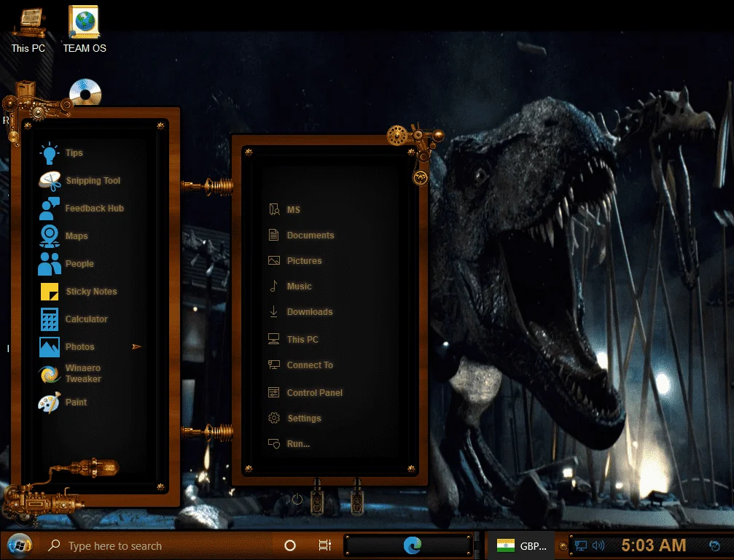Click the taskbar search box
734x560 pixels.
159,546
